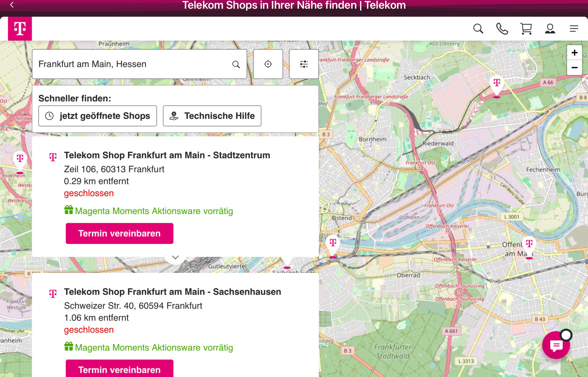Open the chat bubble button
The width and height of the screenshot is (588, 377).
tap(556, 345)
